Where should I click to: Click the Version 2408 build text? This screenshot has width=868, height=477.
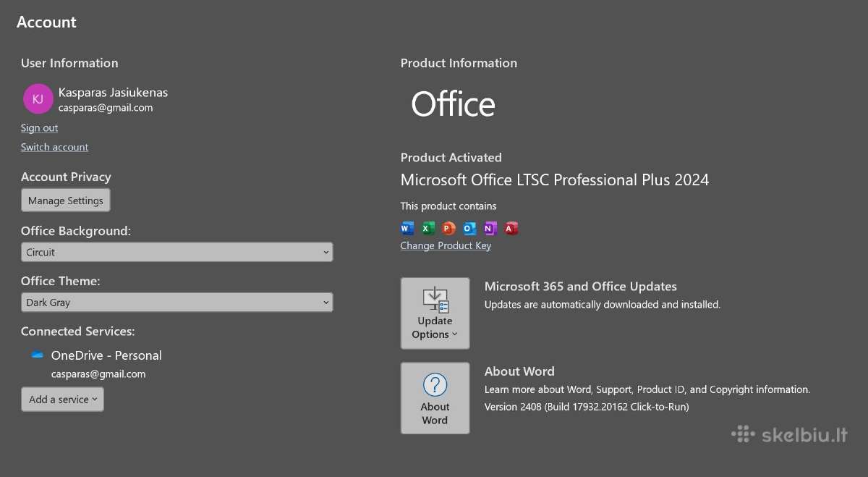[x=587, y=407]
